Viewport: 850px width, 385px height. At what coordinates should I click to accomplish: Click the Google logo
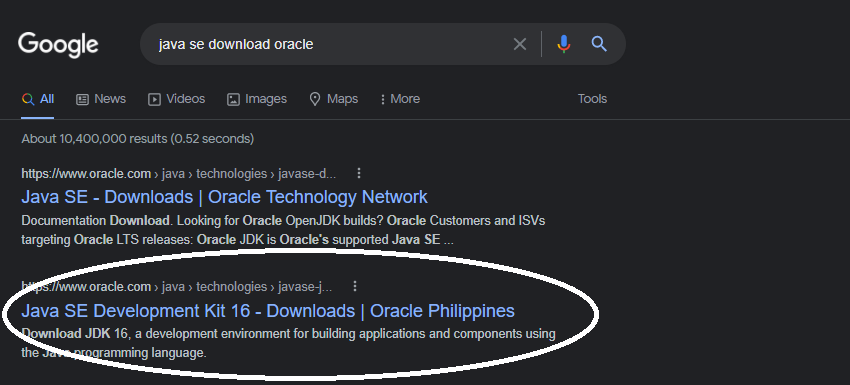58,44
